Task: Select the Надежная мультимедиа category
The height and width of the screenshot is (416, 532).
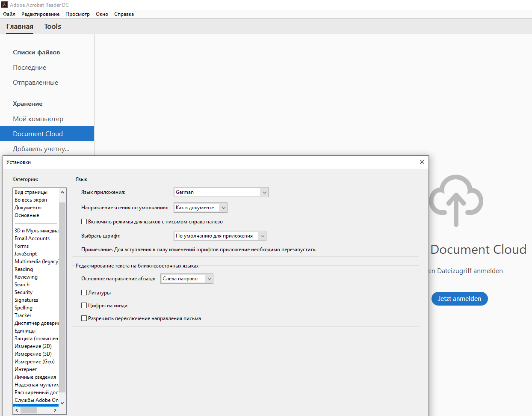Action: (x=36, y=385)
